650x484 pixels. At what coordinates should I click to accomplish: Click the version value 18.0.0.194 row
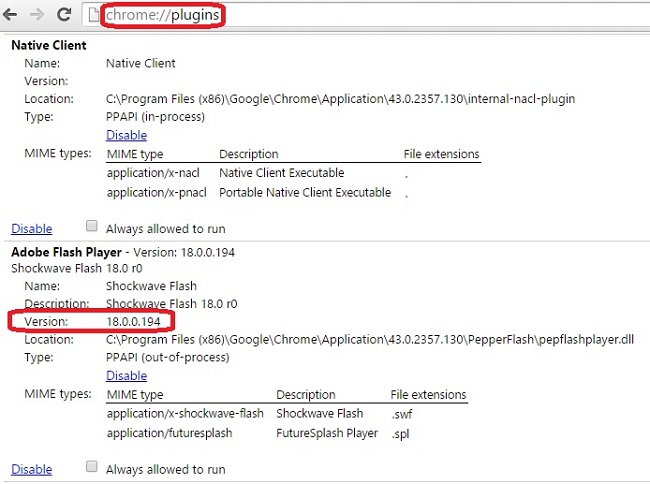[92, 322]
